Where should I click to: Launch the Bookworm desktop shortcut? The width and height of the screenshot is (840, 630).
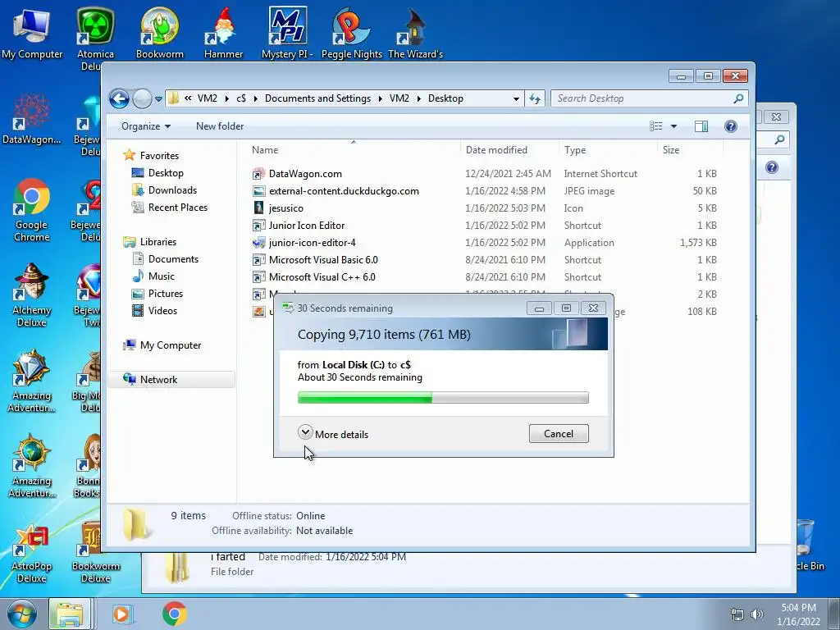point(160,33)
